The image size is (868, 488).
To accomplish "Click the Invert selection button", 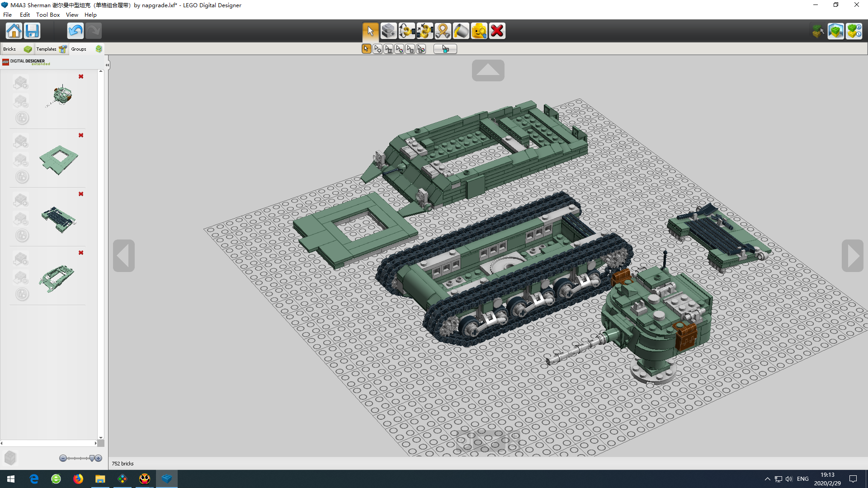I will pyautogui.click(x=445, y=49).
